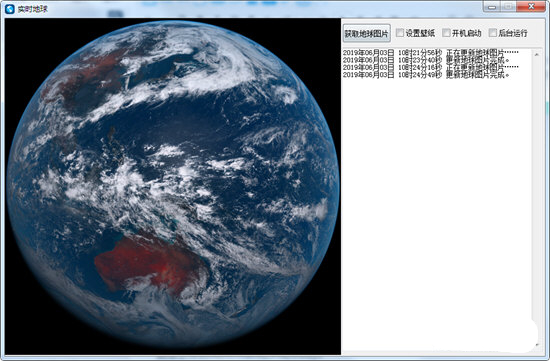Enable the 设置壁纸 checkbox
The image size is (550, 361).
(400, 33)
